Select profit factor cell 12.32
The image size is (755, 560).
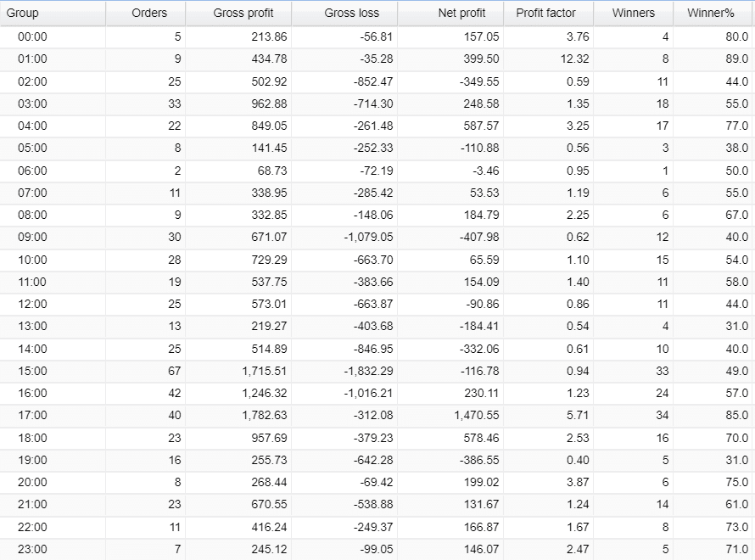click(576, 59)
